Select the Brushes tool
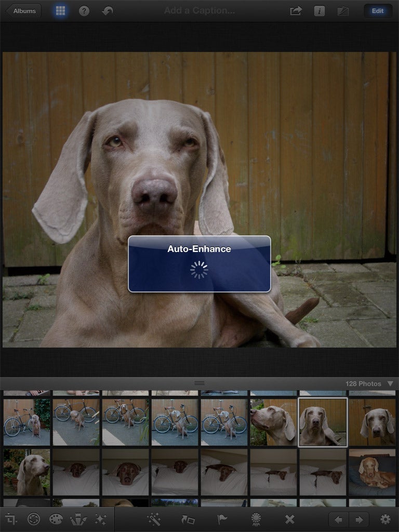399x532 pixels. (x=78, y=518)
